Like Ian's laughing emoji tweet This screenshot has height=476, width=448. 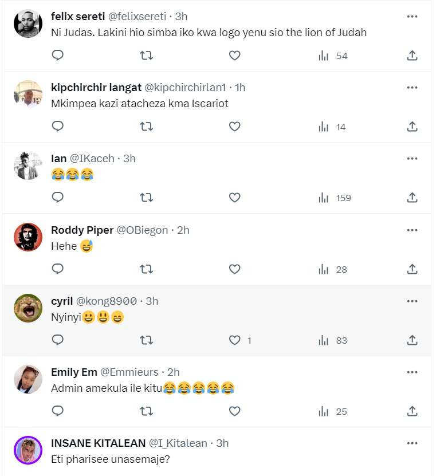click(x=234, y=198)
